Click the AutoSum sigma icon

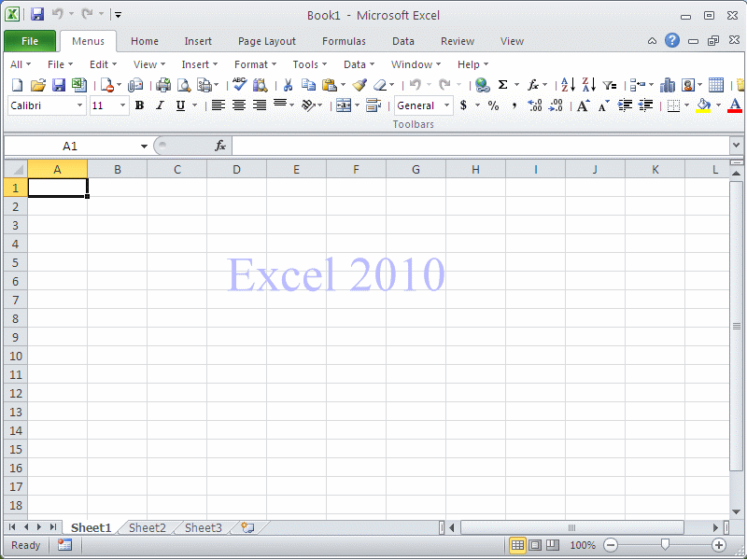[502, 85]
